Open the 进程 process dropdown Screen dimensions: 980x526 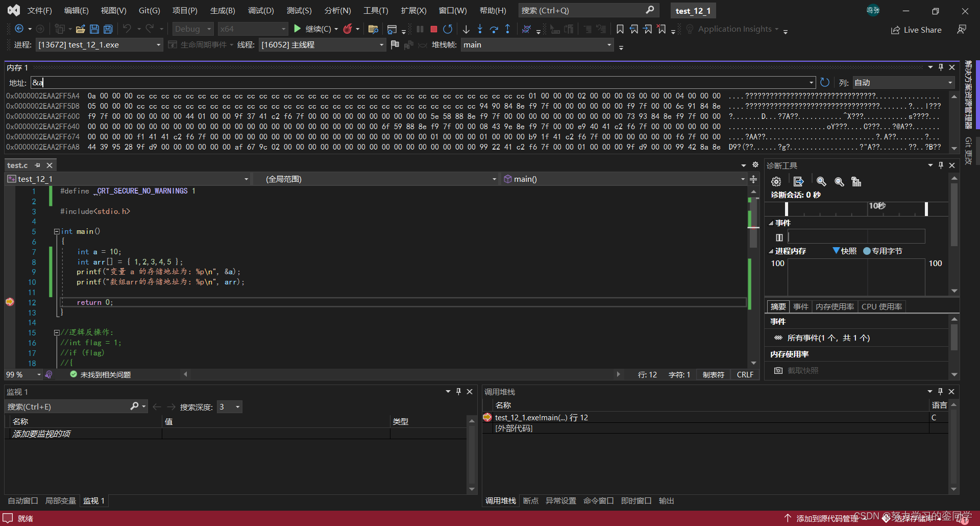[x=158, y=45]
